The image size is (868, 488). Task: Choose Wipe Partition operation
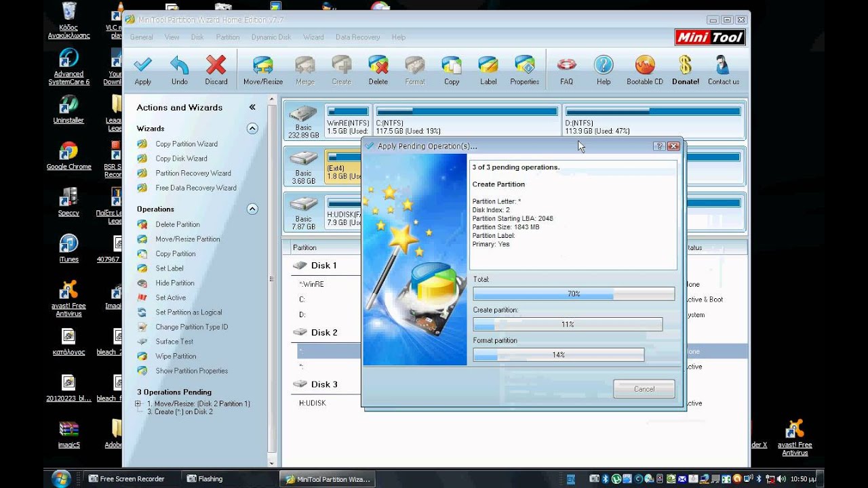coord(176,357)
